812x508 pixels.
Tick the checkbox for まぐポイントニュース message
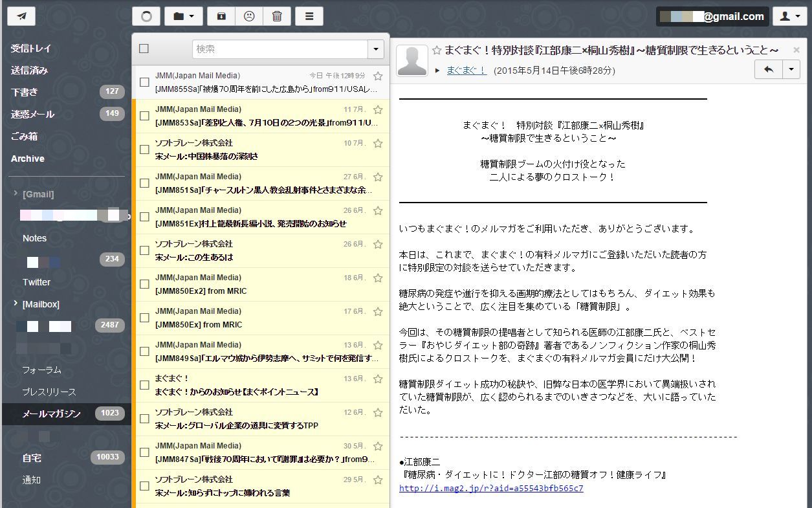pyautogui.click(x=144, y=385)
